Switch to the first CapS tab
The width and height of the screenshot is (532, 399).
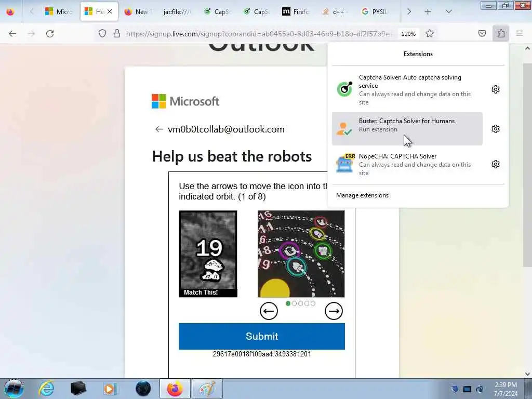(x=218, y=11)
